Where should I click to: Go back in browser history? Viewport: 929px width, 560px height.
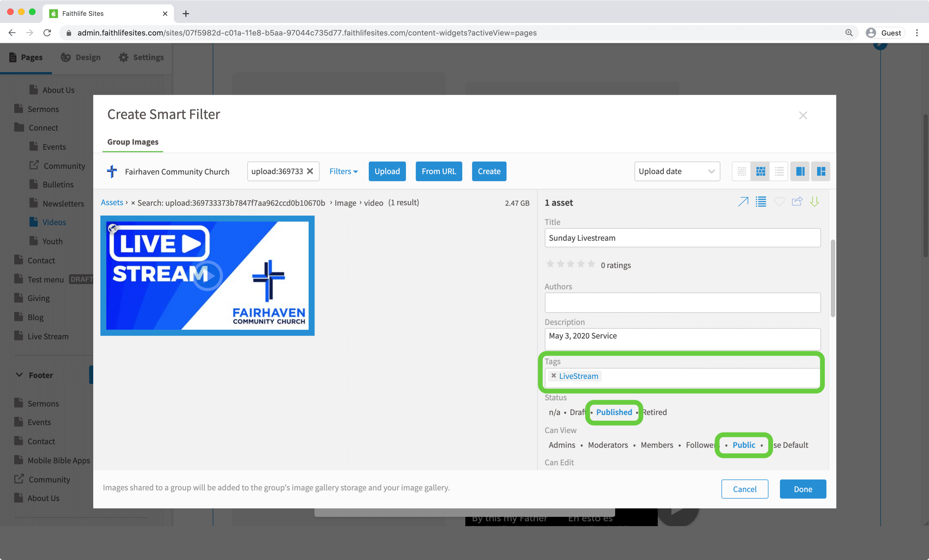tap(12, 33)
